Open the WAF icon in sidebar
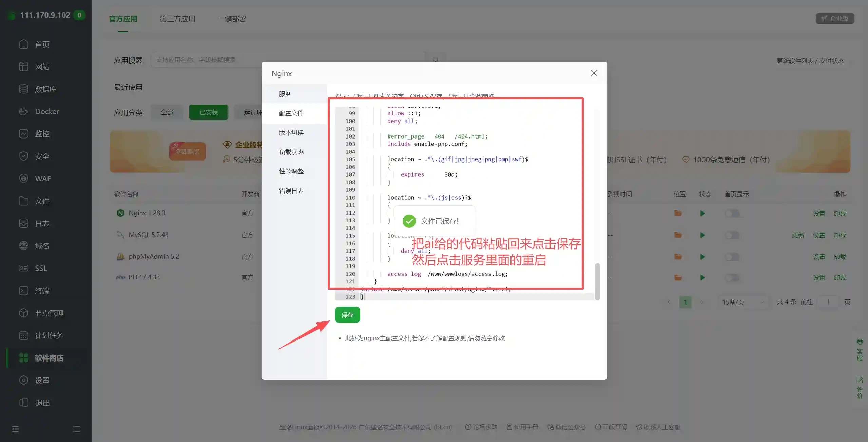The height and width of the screenshot is (442, 868). click(23, 179)
